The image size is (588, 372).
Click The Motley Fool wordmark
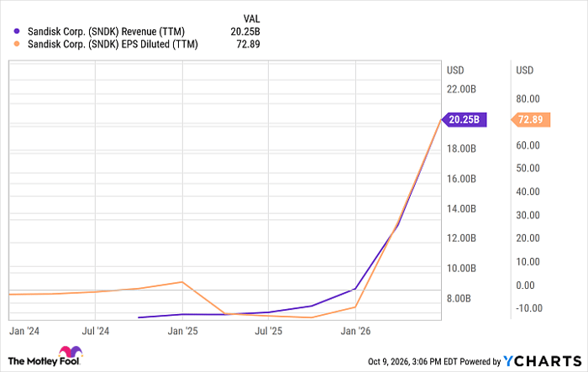click(x=44, y=361)
